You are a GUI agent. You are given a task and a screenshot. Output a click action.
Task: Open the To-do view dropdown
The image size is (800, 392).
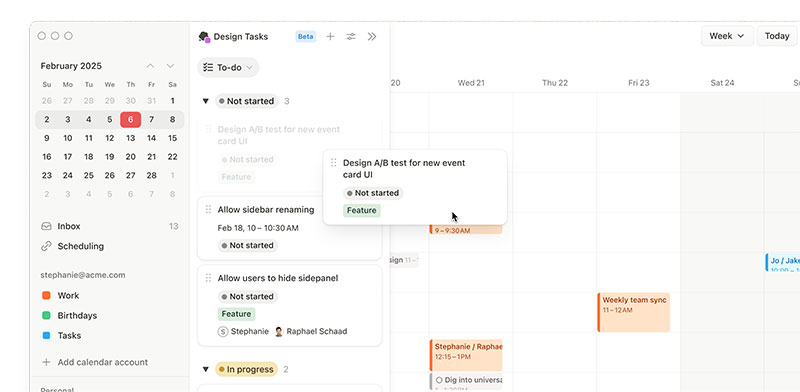coord(228,67)
